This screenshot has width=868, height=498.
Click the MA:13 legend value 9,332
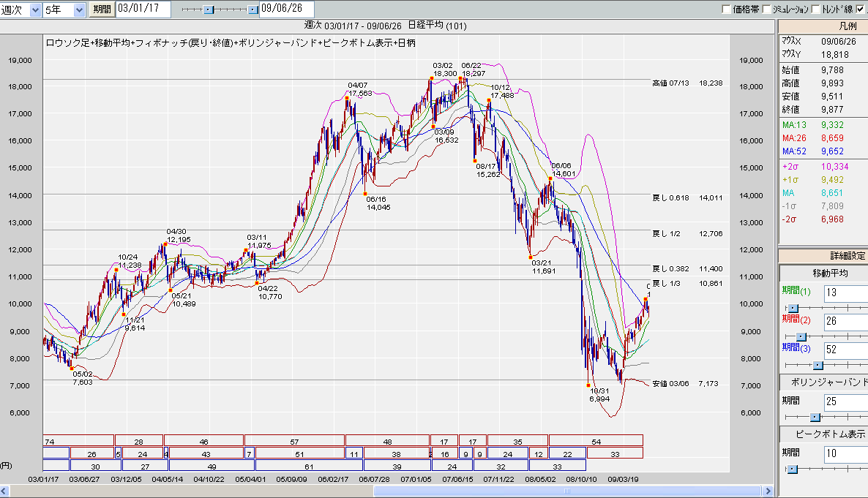click(x=833, y=125)
